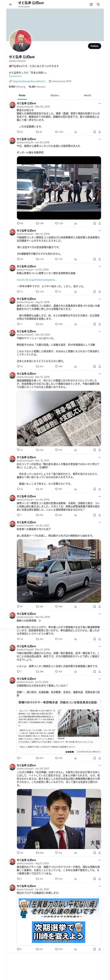Open the www3.nhk.or.jp link in post
Image resolution: width=110 pixels, height=980 pixels.
pos(36,280)
